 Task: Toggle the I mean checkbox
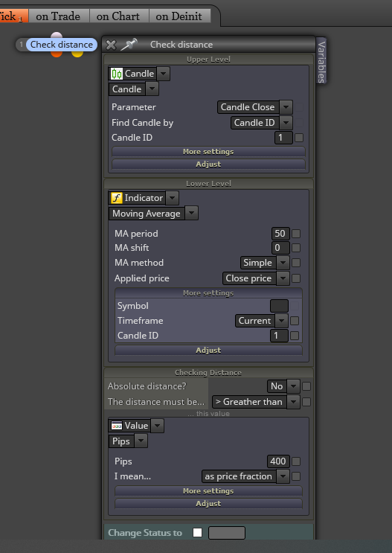[296, 476]
